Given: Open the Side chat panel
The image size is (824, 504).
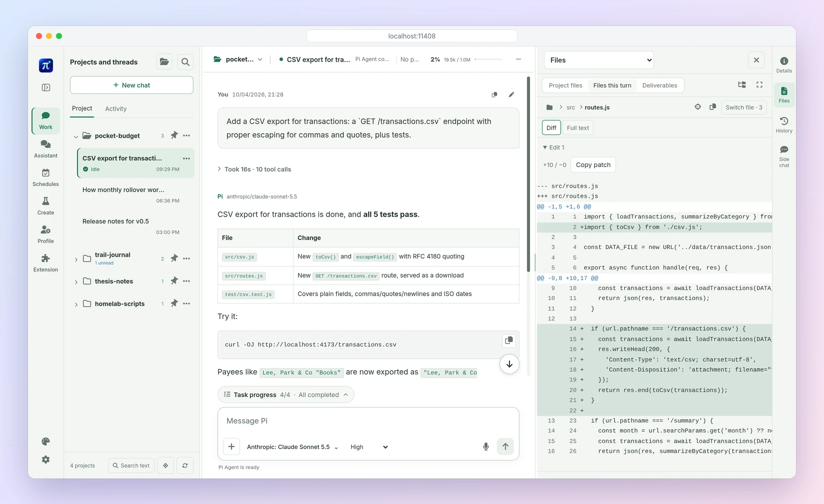Looking at the screenshot, I should click(x=784, y=156).
